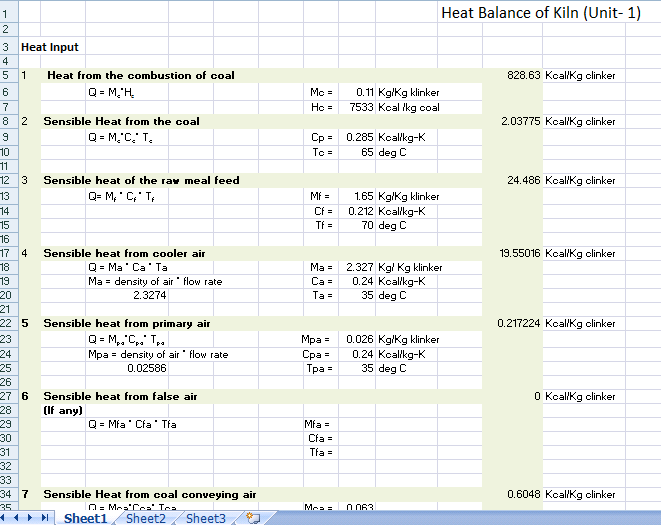Screen dimensions: 661x525
Task: Select row header 22
Action: tap(9, 323)
